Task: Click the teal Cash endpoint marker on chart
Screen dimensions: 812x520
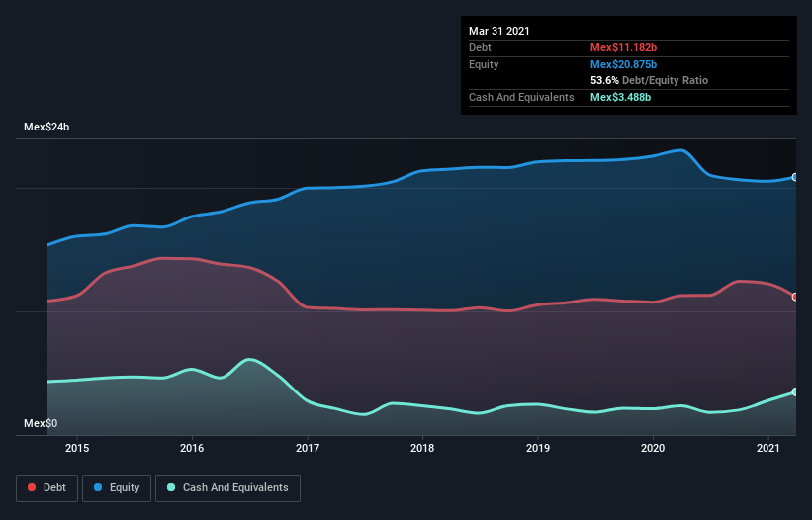Action: pos(794,392)
